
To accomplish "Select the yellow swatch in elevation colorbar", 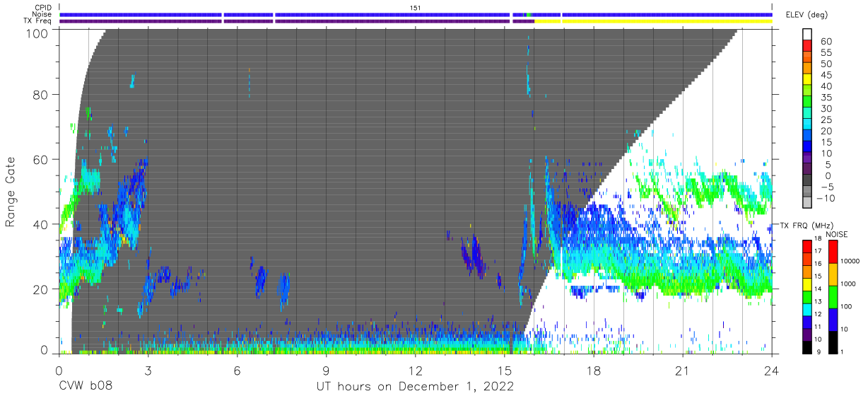I will (808, 80).
